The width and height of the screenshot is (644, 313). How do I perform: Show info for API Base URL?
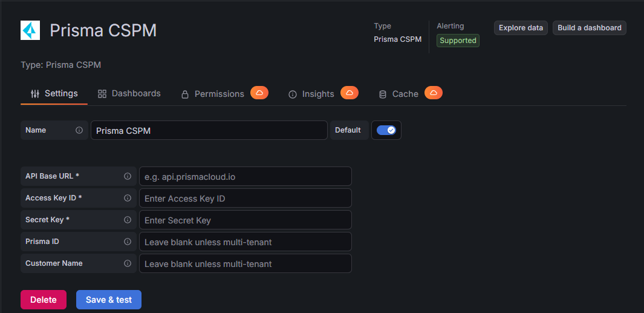[128, 176]
